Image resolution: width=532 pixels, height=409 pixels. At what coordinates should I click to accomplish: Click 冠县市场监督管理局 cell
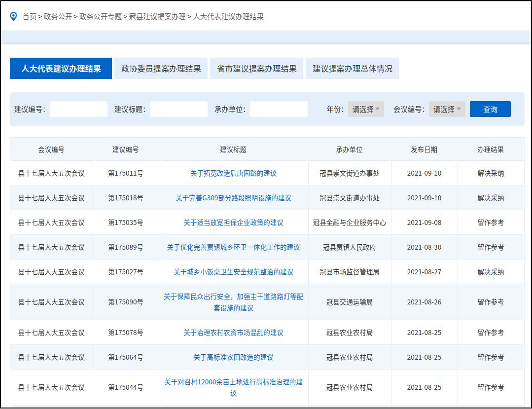point(350,272)
